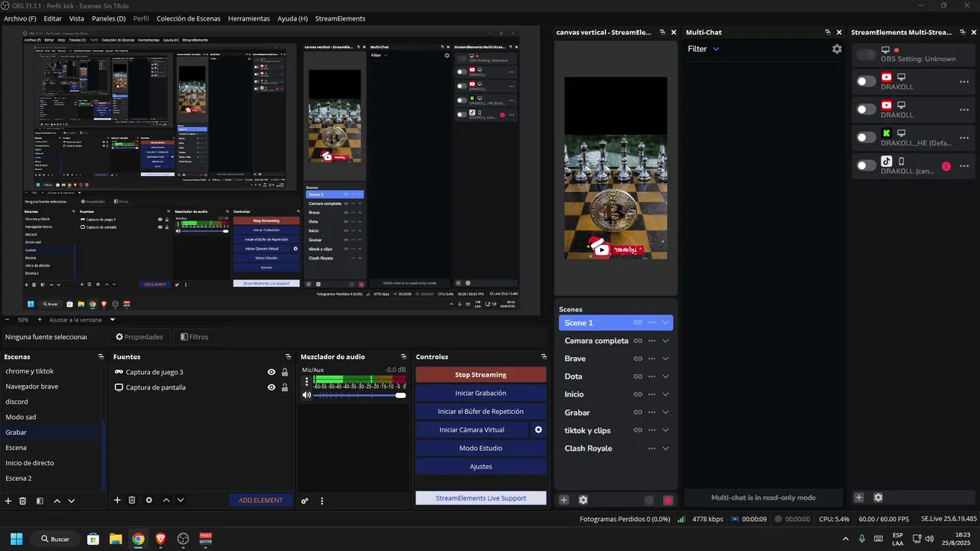Open audio mixer menu dots at panel bottom

click(322, 500)
